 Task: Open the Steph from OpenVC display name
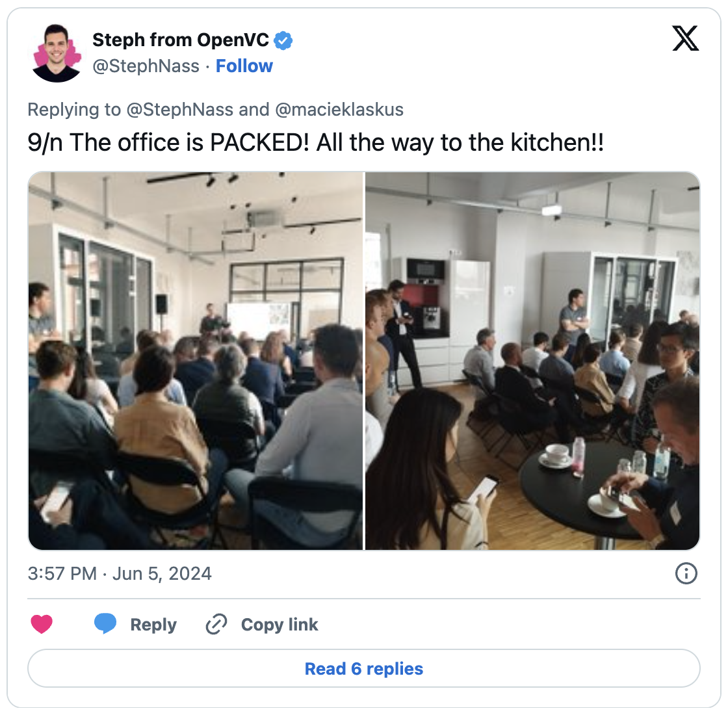pyautogui.click(x=181, y=40)
